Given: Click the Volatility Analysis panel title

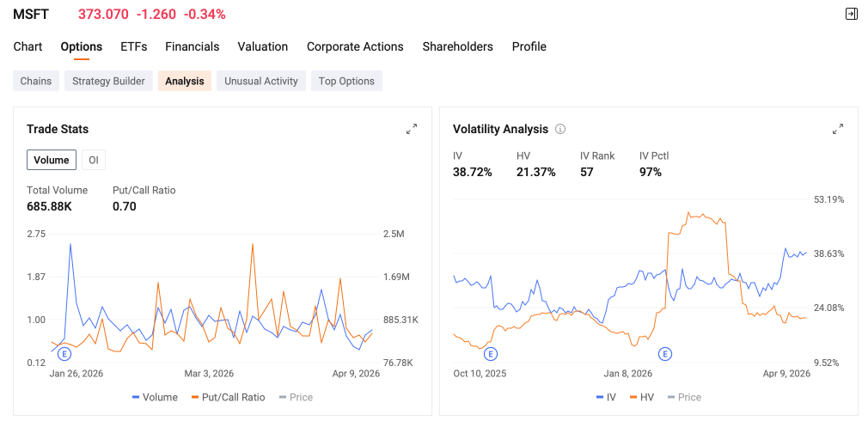Looking at the screenshot, I should tap(500, 129).
